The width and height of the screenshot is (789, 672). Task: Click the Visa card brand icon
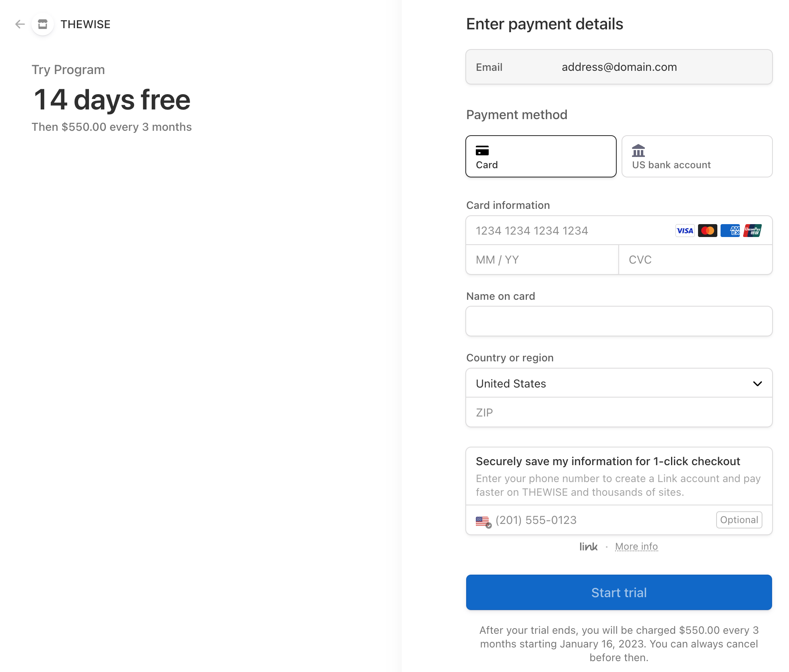pos(685,230)
